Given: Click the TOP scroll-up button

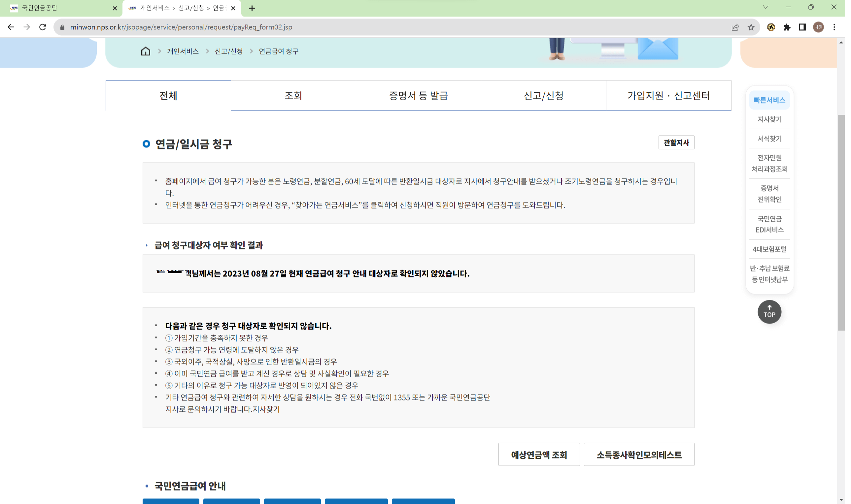Looking at the screenshot, I should point(769,311).
